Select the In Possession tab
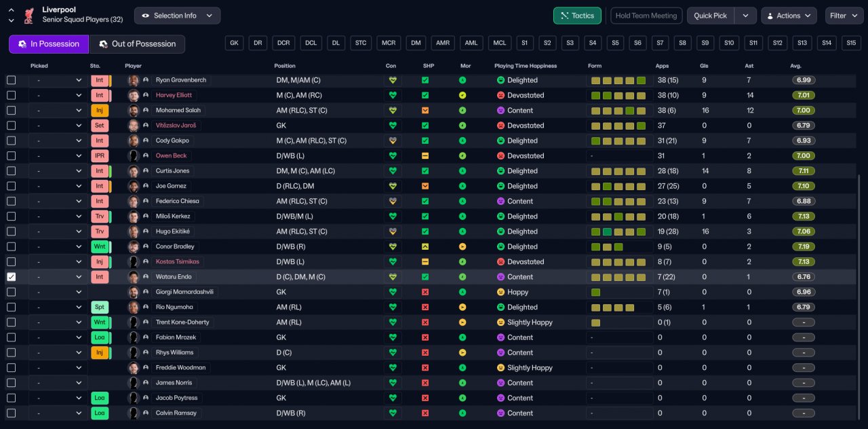The width and height of the screenshot is (868, 429). [49, 44]
